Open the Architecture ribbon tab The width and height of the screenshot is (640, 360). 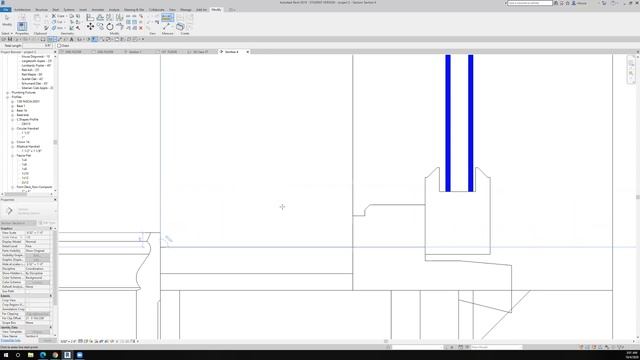pos(22,9)
